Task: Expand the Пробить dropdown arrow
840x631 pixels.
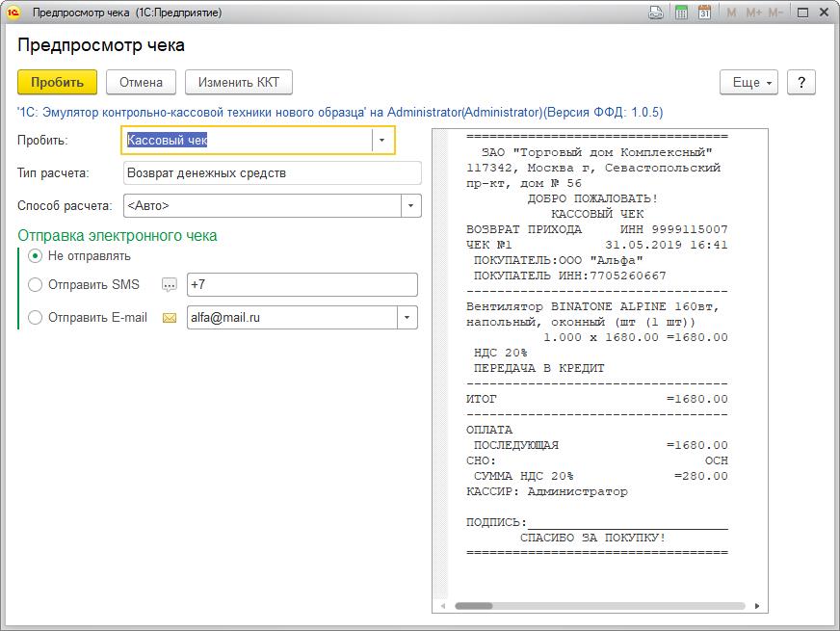Action: pos(382,141)
